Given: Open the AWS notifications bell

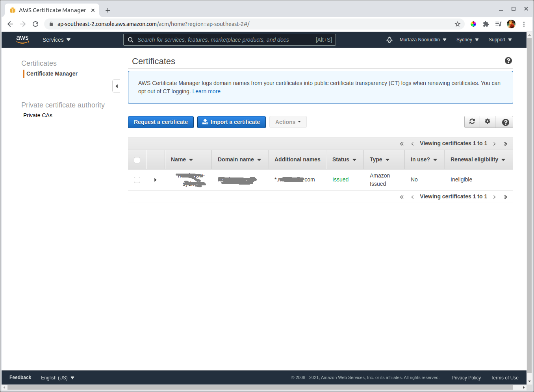Looking at the screenshot, I should coord(389,39).
